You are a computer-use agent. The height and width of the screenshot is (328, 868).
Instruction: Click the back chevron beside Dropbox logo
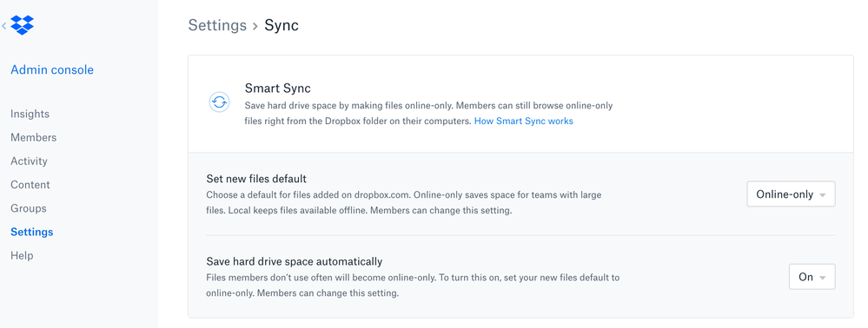point(3,25)
